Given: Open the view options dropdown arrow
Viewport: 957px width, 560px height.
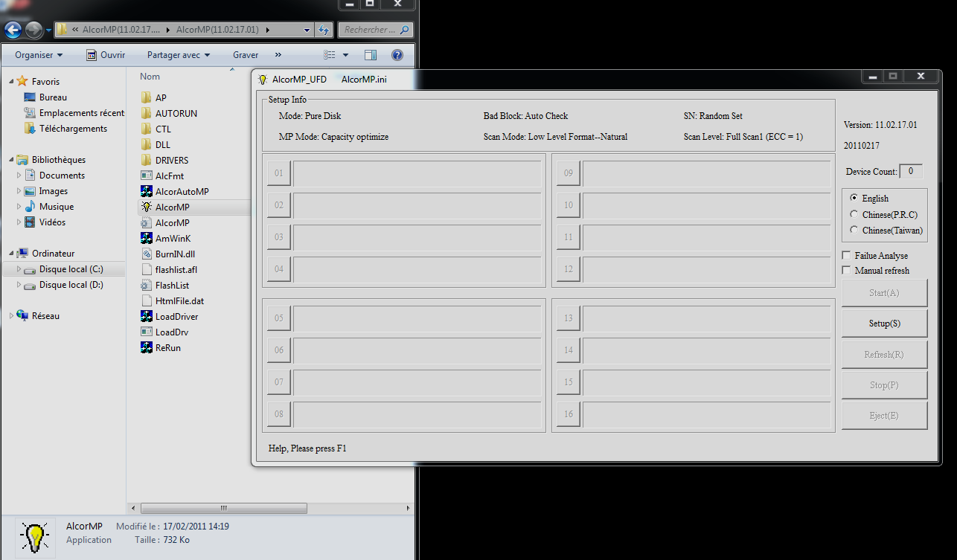Looking at the screenshot, I should [x=345, y=55].
